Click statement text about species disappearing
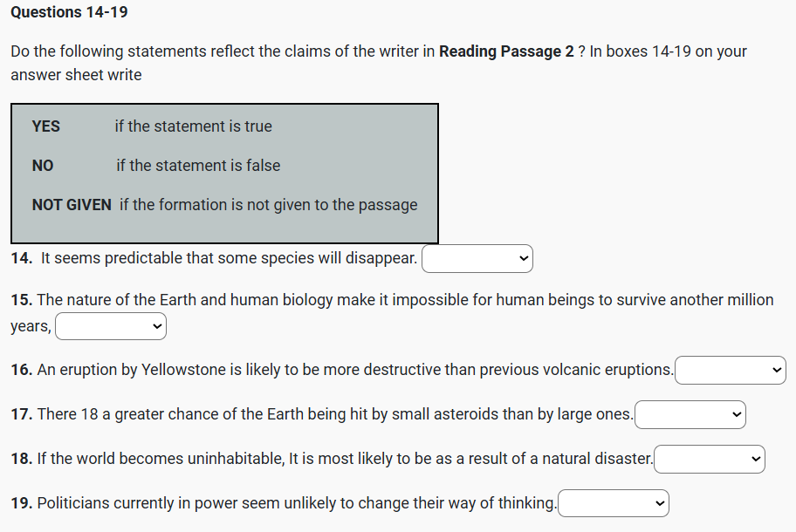The height and width of the screenshot is (532, 796). (x=229, y=258)
